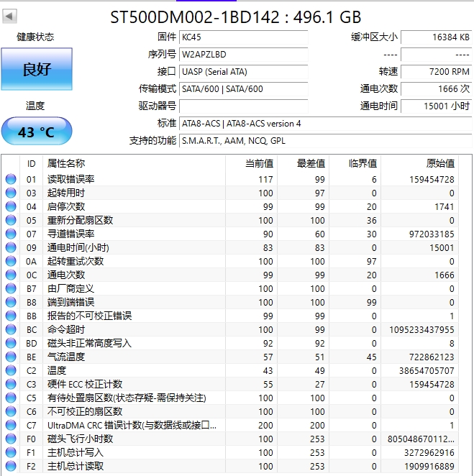
Task: Click the back arrow button
Action: pyautogui.click(x=9, y=16)
